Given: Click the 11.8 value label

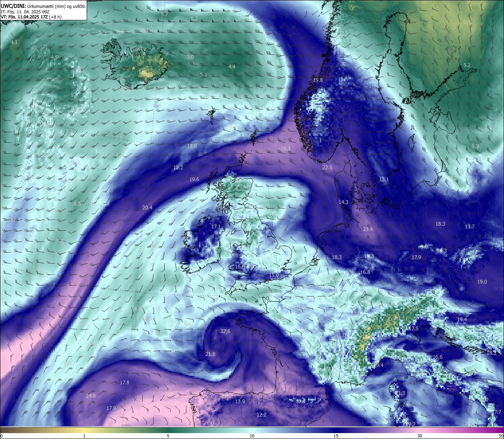Looking at the screenshot, I should click(192, 146).
